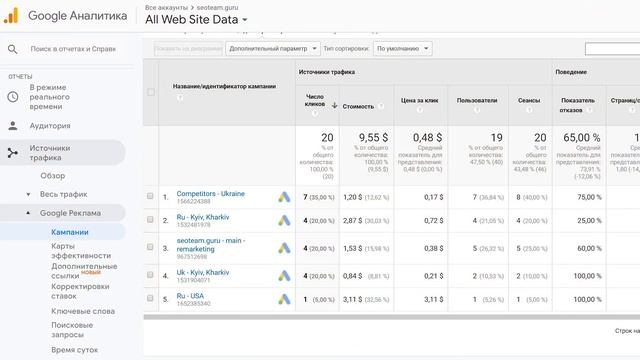This screenshot has width=640, height=360.
Task: Click the 9,55 $ total cost value
Action: [373, 138]
